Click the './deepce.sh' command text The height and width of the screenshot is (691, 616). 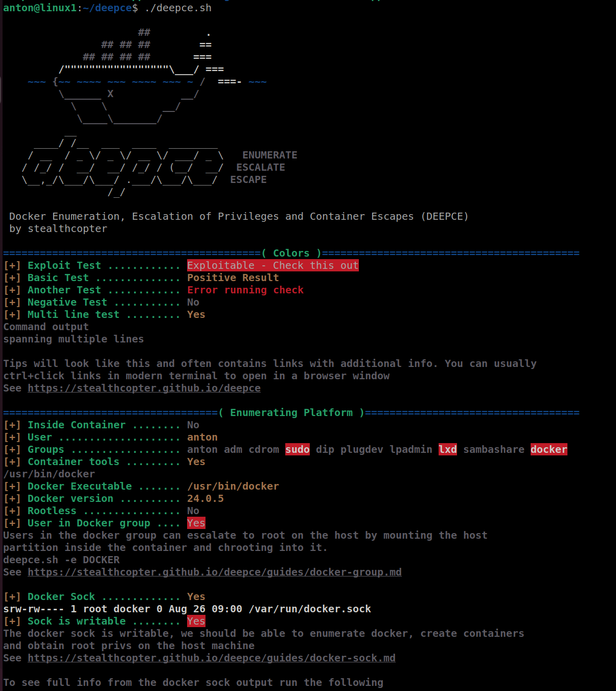(x=178, y=8)
